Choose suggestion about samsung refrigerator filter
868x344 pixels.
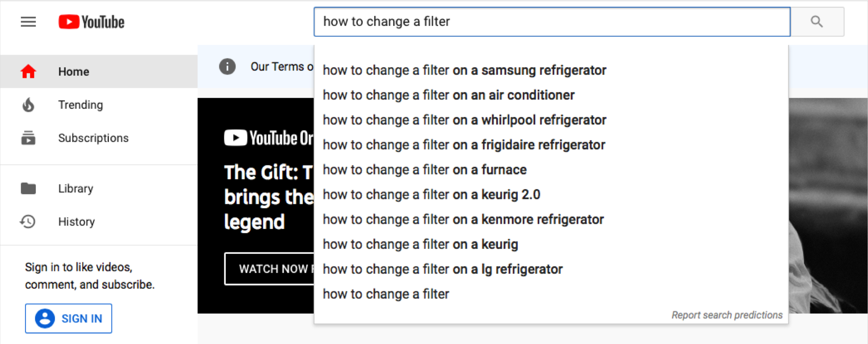(464, 70)
